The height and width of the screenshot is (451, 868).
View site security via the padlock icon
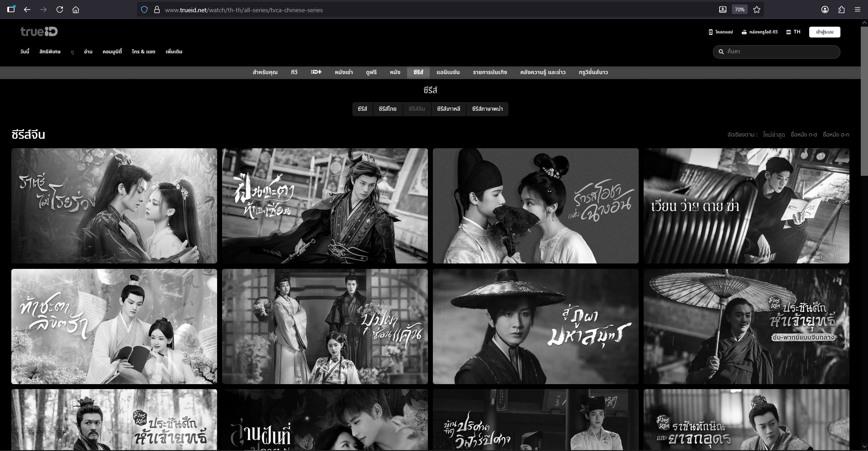click(157, 9)
